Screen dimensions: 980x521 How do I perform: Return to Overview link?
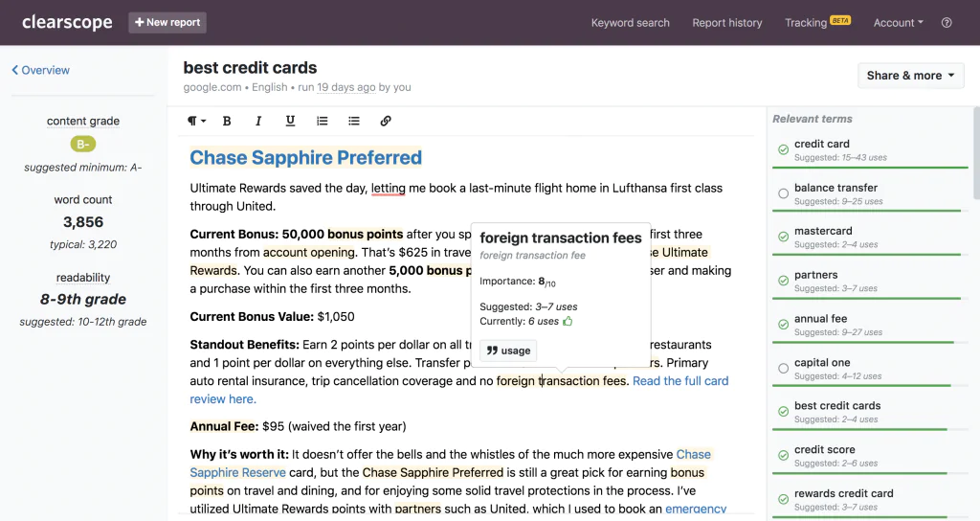[40, 70]
